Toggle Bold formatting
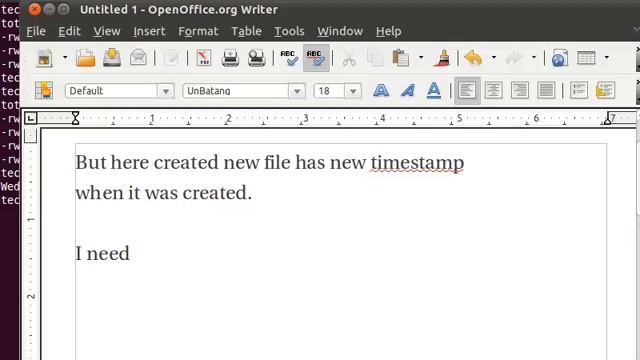Viewport: 640px width, 360px height. pyautogui.click(x=381, y=90)
